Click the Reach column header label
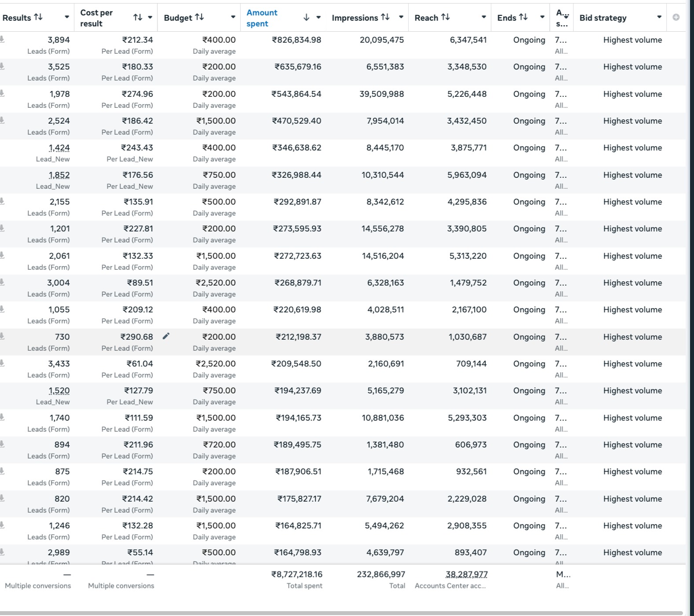Image resolution: width=694 pixels, height=616 pixels. [x=426, y=18]
